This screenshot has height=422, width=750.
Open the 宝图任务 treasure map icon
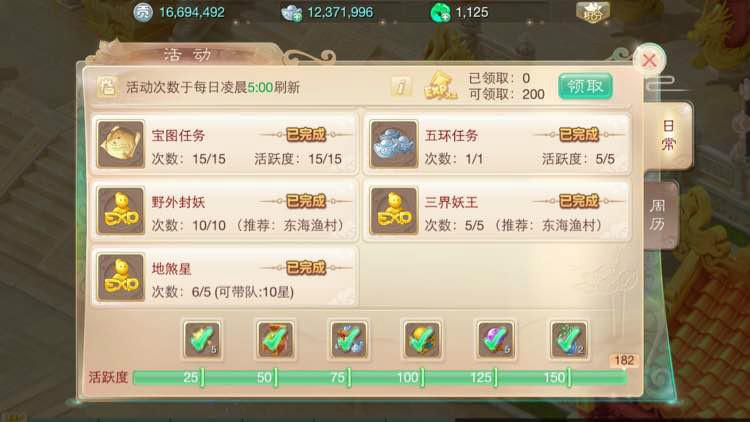(121, 144)
